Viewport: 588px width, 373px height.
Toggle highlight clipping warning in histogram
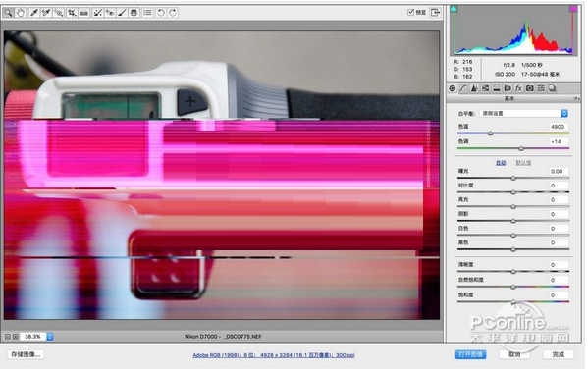(x=573, y=9)
